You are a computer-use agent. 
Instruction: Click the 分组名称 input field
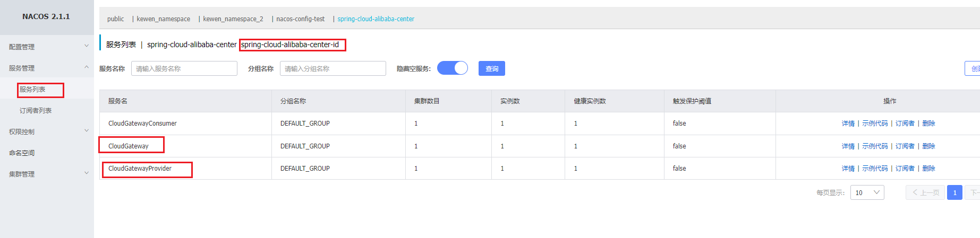(333, 68)
